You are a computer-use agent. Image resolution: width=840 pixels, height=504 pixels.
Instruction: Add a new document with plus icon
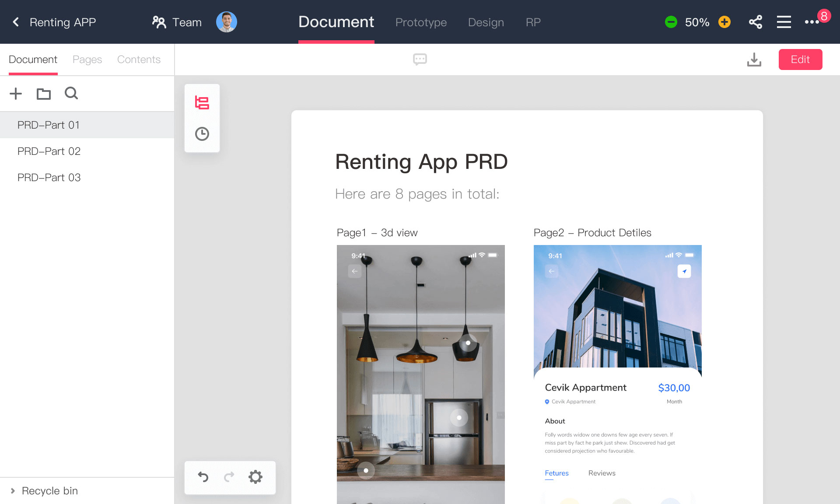coord(16,93)
